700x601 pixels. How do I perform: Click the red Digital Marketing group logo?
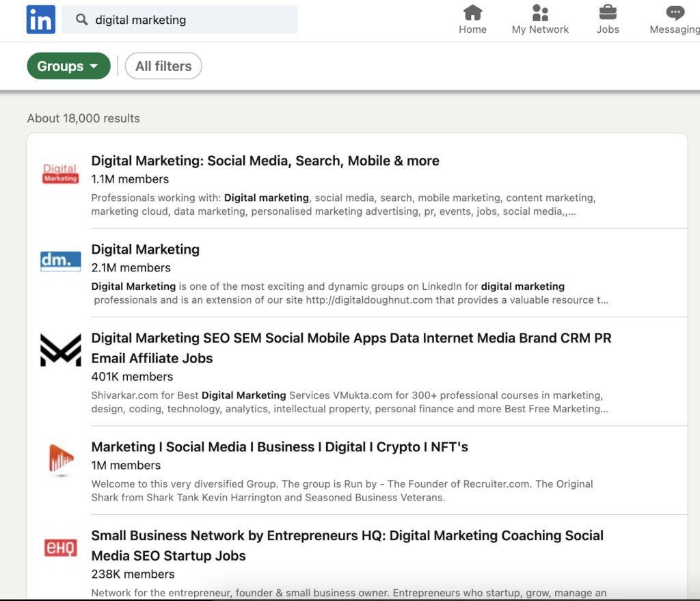(60, 173)
